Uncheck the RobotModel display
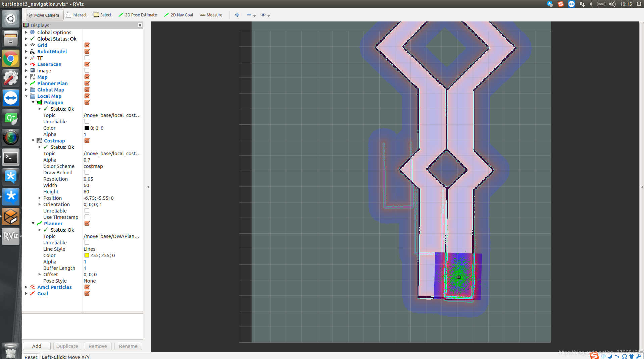The image size is (644, 359). [x=87, y=51]
